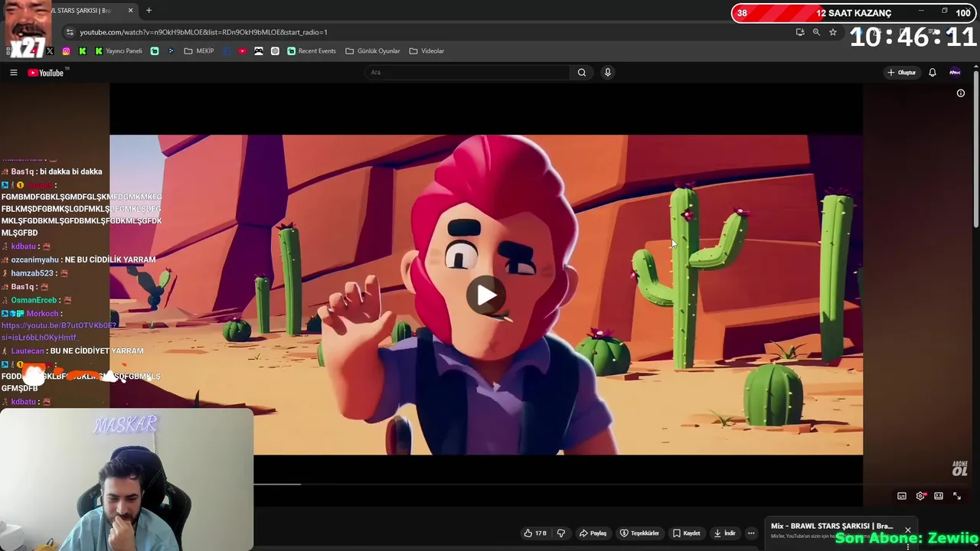Click the YouTube search field "Ara"
The image size is (980, 551).
tap(467, 73)
